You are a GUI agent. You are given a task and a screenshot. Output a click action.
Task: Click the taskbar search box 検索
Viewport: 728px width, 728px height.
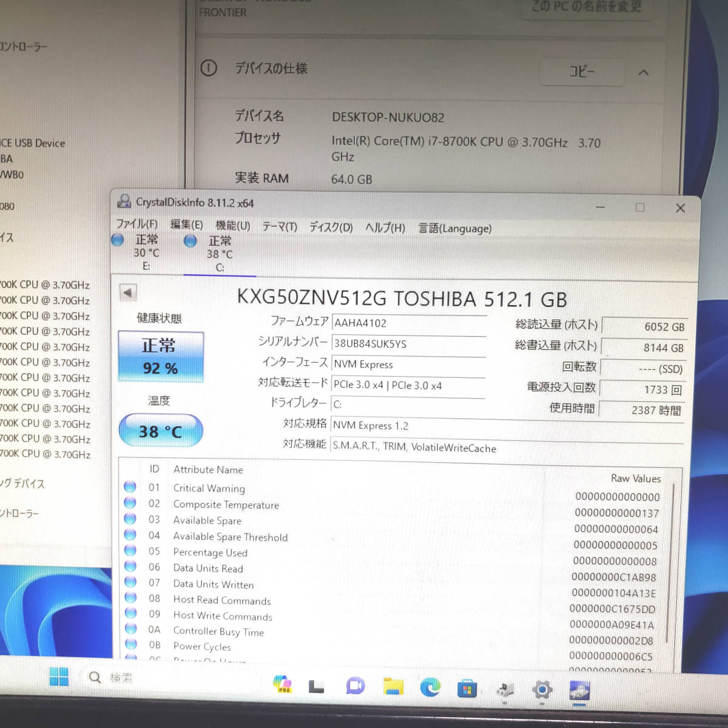click(x=173, y=678)
